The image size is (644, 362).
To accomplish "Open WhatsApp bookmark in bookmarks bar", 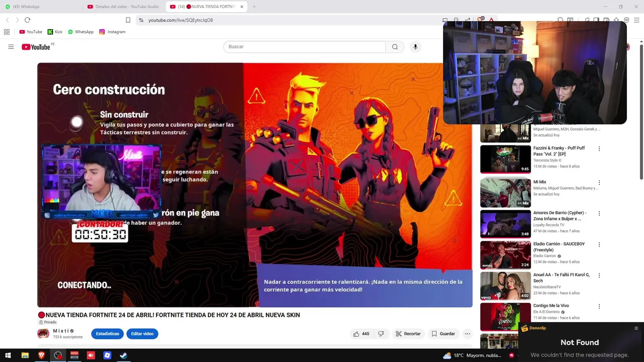I will (x=80, y=32).
